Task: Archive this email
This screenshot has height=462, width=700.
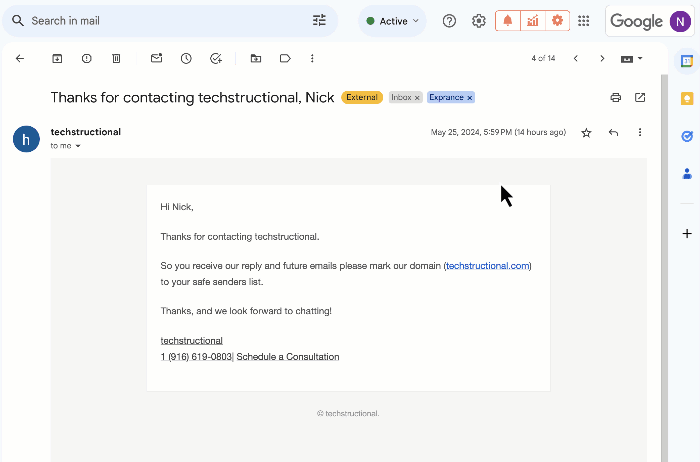Action: (x=57, y=58)
